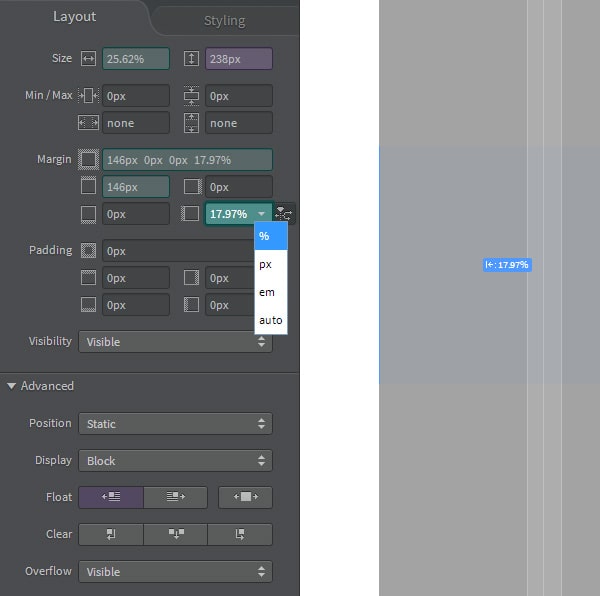Click the margin-right icon
This screenshot has height=596, width=600.
click(192, 187)
